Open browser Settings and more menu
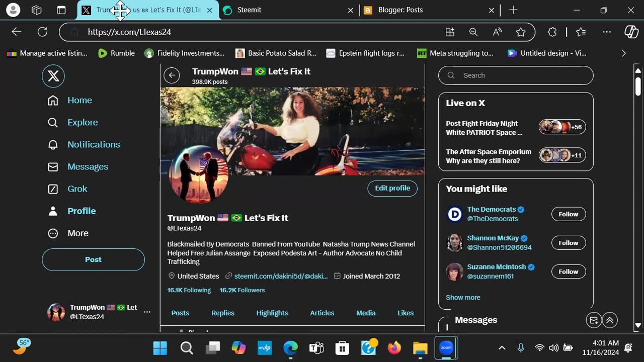This screenshot has width=644, height=362. click(x=607, y=32)
